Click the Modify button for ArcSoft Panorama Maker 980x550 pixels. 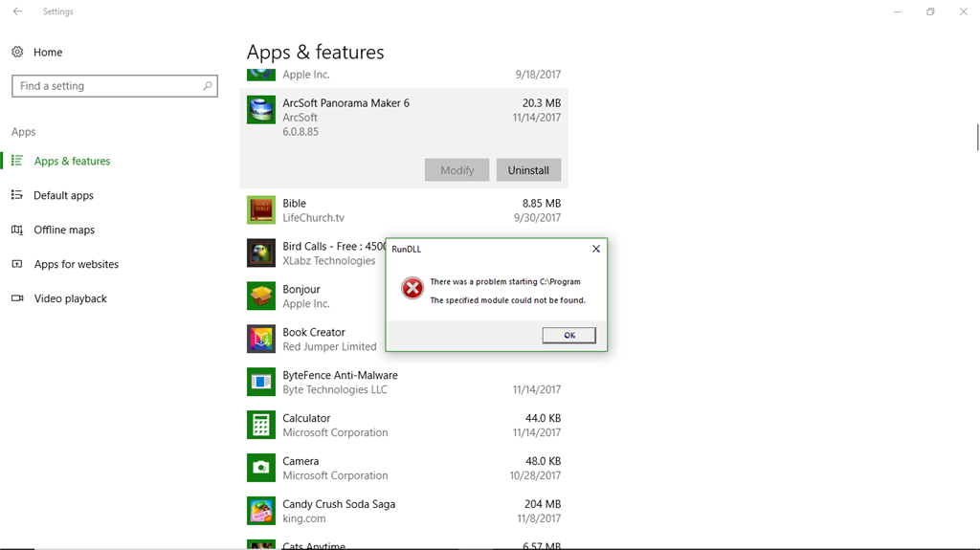coord(457,170)
